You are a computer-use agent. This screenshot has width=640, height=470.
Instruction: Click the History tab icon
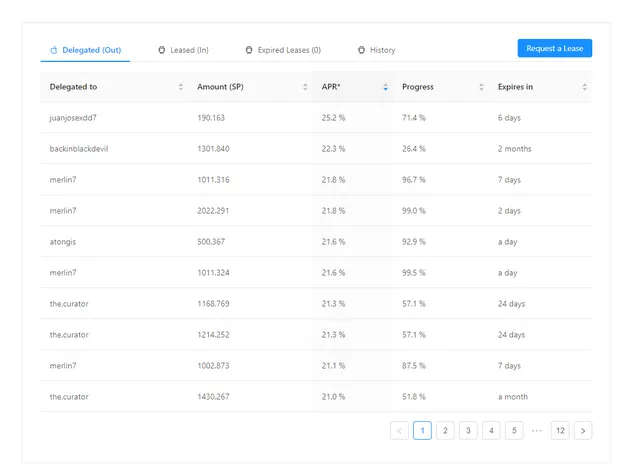click(x=361, y=50)
